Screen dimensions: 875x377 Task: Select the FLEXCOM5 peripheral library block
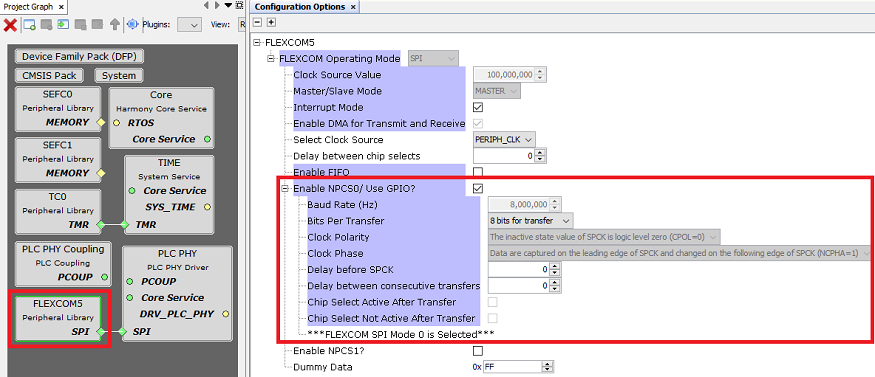coord(58,318)
